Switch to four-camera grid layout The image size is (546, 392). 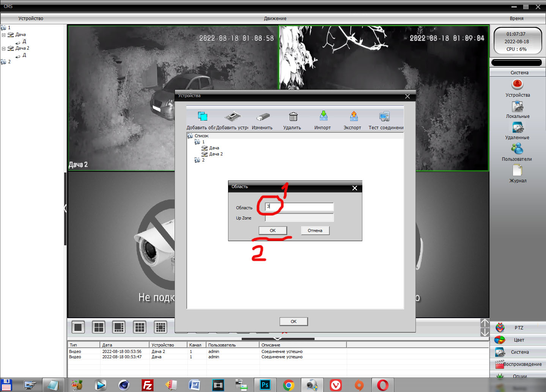point(99,327)
